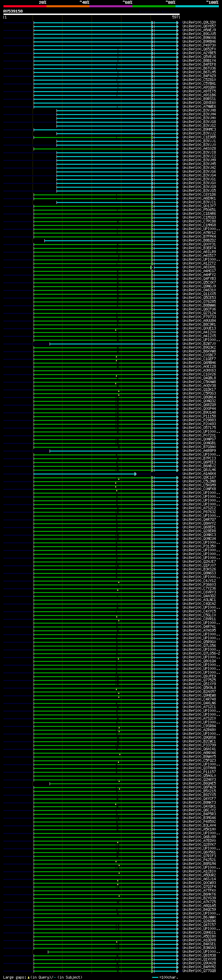Select hit label UniRef100_Q013Y7
Viewport: 222px width, 980px height.
pos(199,206)
